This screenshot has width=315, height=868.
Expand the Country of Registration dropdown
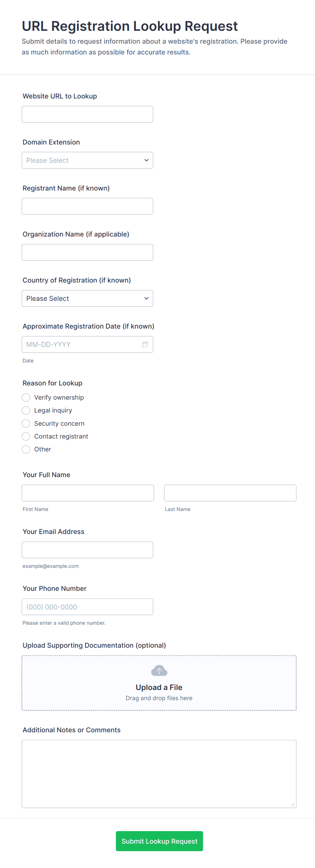point(87,298)
